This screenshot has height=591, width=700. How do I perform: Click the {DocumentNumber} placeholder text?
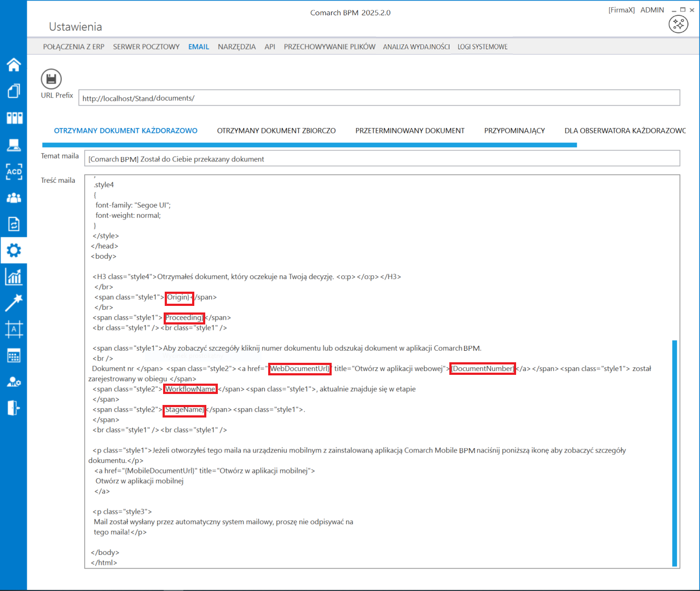pos(483,369)
